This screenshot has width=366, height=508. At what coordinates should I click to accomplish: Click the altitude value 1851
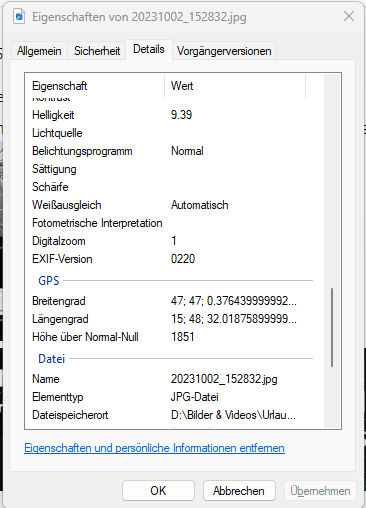tap(182, 337)
